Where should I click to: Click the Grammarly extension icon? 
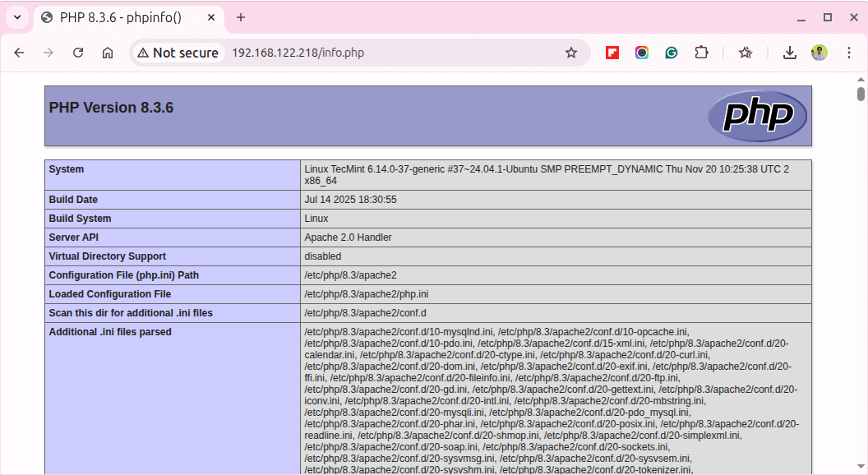tap(672, 52)
